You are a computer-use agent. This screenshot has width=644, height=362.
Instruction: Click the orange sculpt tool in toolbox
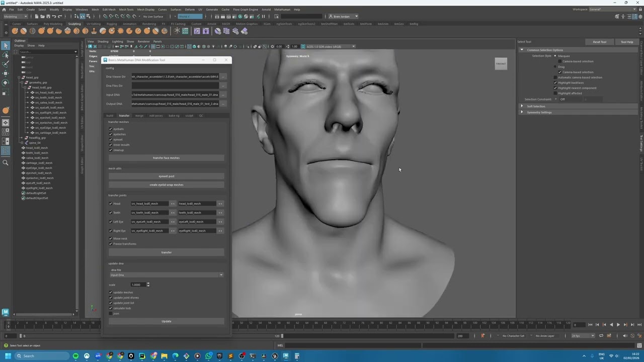point(6,110)
